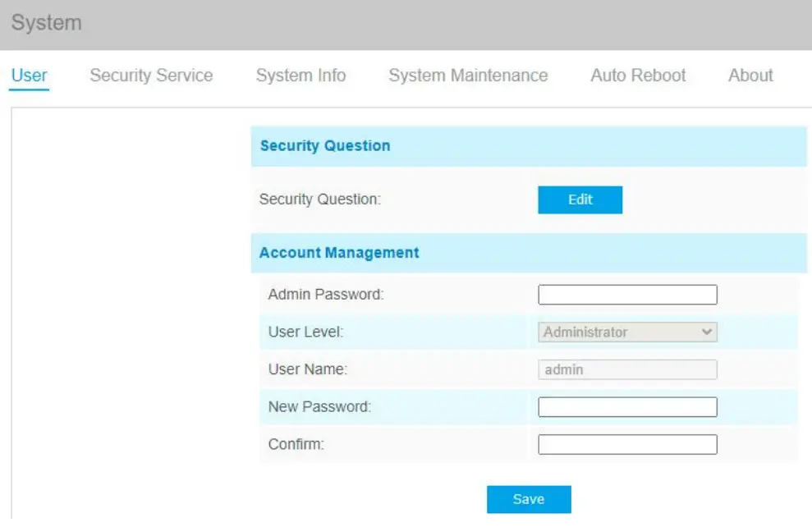Screen dimensions: 812x527
Task: Focus the Admin Password input field
Action: coord(627,295)
